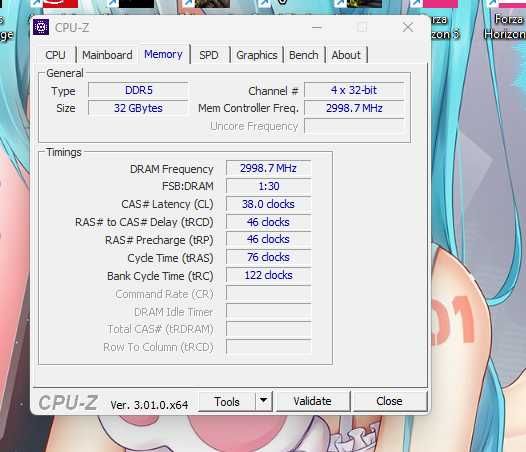Click the 'Ver. 3.01.0.x64' version text
Viewport: 526px width, 452px height.
click(x=149, y=405)
